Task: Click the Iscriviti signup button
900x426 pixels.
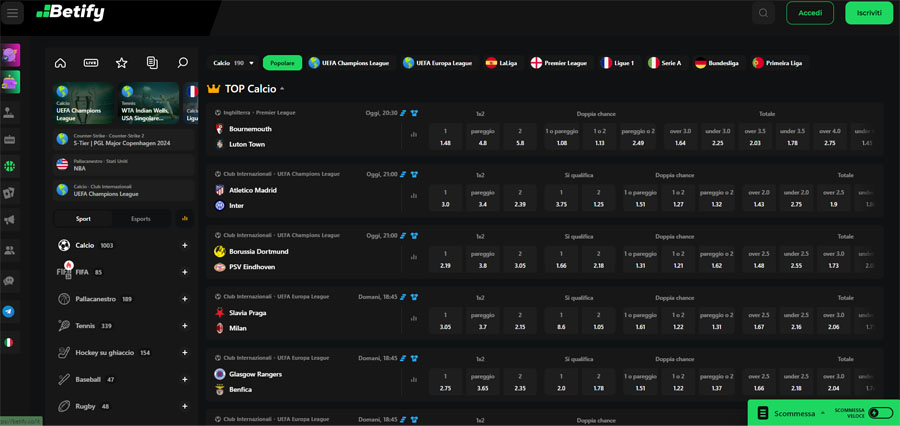Action: click(x=869, y=13)
